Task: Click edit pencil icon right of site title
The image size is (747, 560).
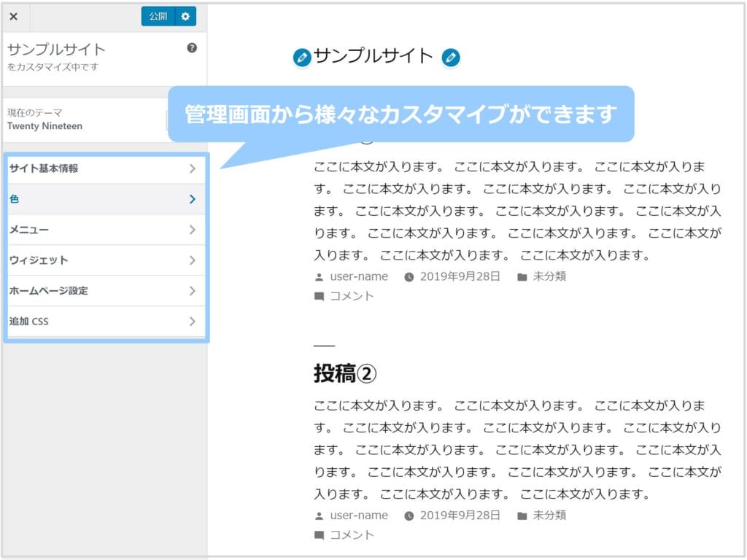Action: (451, 58)
